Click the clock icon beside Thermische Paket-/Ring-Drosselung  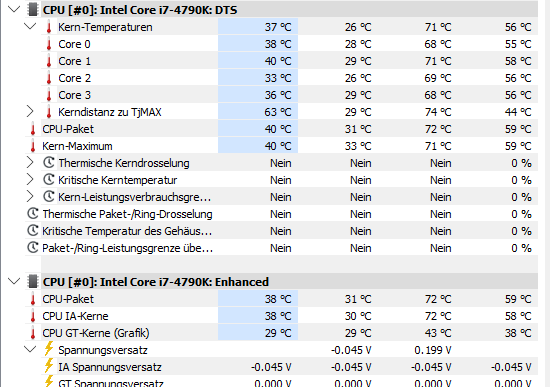[x=33, y=214]
